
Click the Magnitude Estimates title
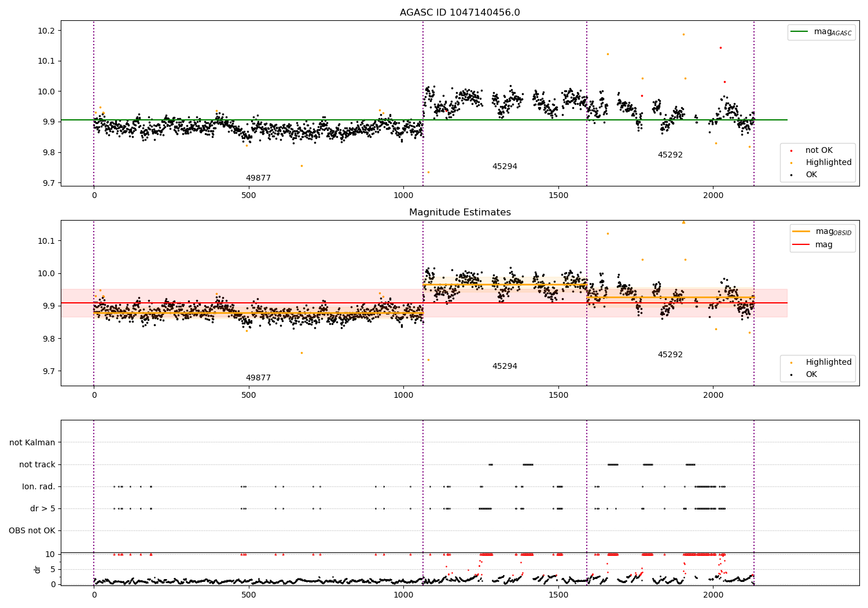(x=459, y=213)
